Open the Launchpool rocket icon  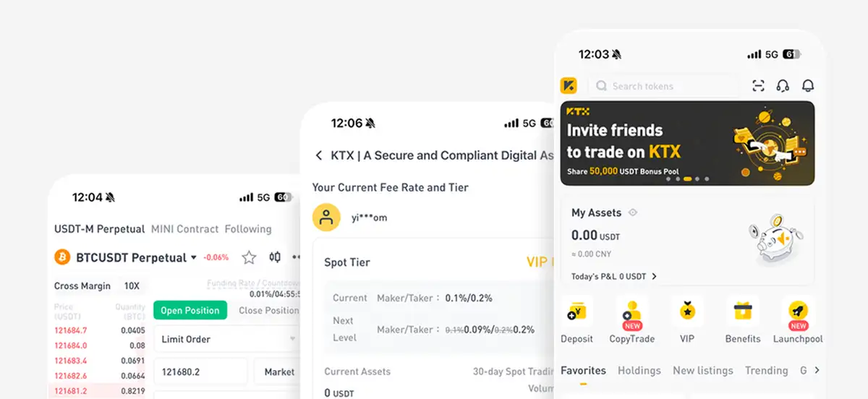(798, 312)
